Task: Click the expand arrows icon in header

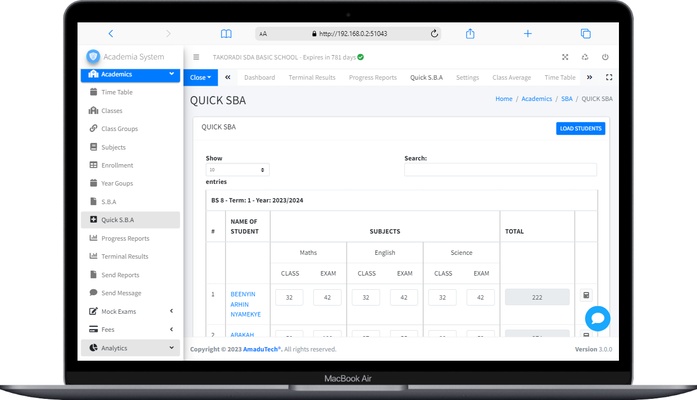Action: 565,57
